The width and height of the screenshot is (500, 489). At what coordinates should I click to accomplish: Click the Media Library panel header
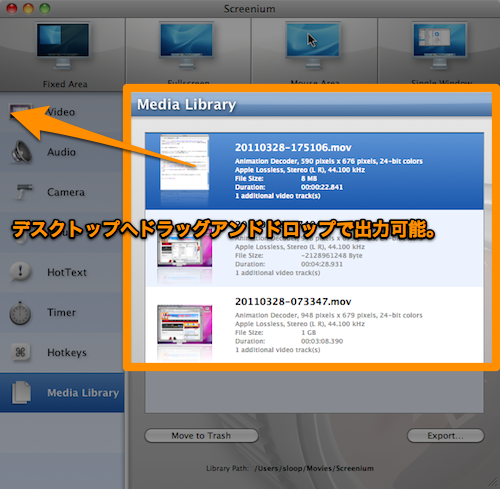pos(311,104)
